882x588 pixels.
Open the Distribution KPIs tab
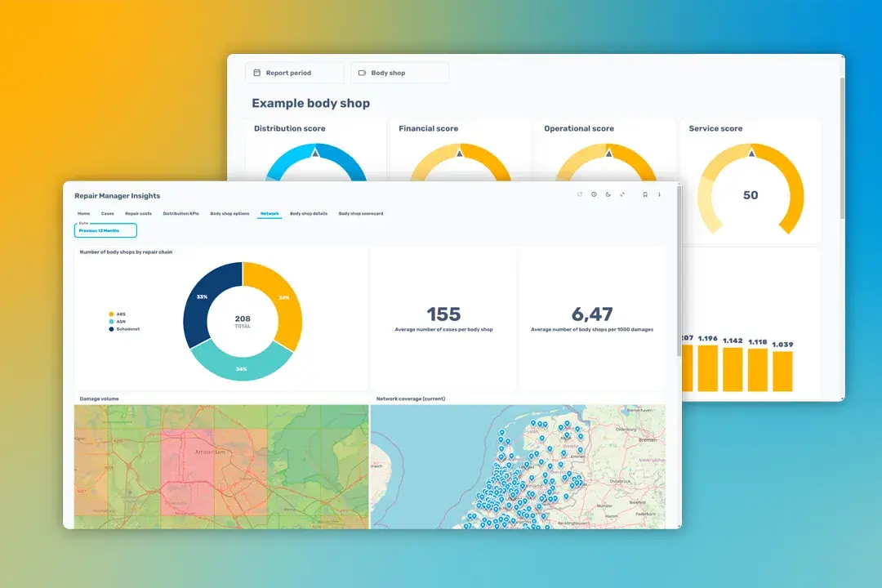180,214
